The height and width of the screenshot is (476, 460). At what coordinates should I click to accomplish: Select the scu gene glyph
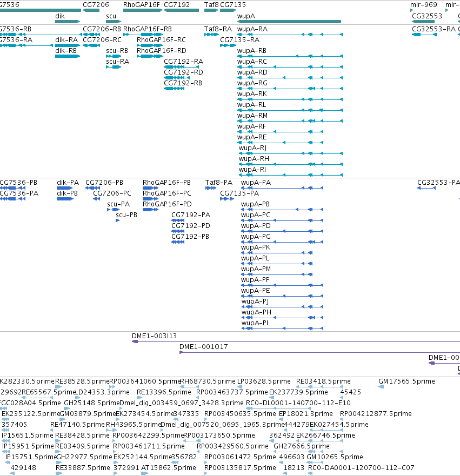(114, 22)
